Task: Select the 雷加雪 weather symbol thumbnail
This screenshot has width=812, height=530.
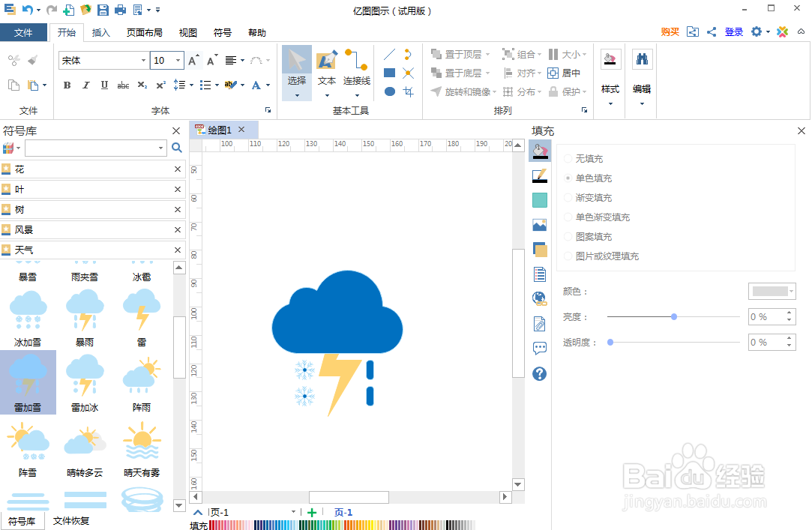Action: pyautogui.click(x=28, y=382)
